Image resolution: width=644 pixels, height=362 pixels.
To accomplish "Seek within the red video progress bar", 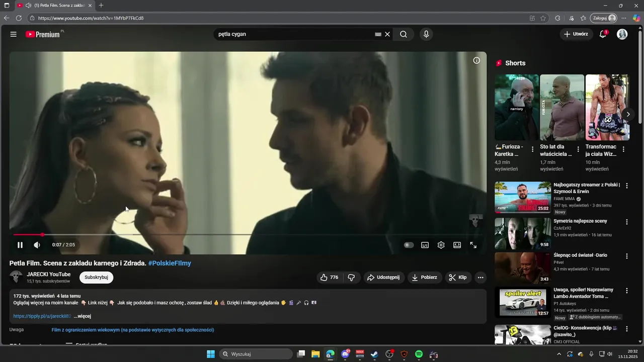I will pos(248,235).
